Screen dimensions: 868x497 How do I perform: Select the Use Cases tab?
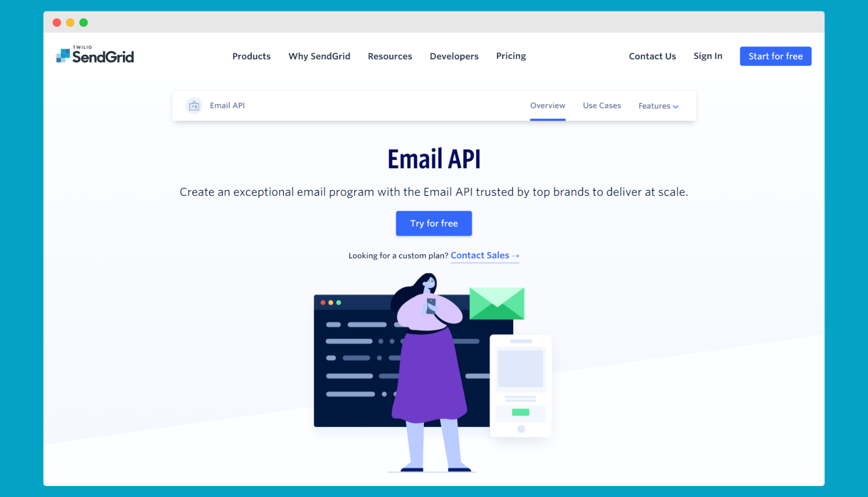tap(601, 106)
